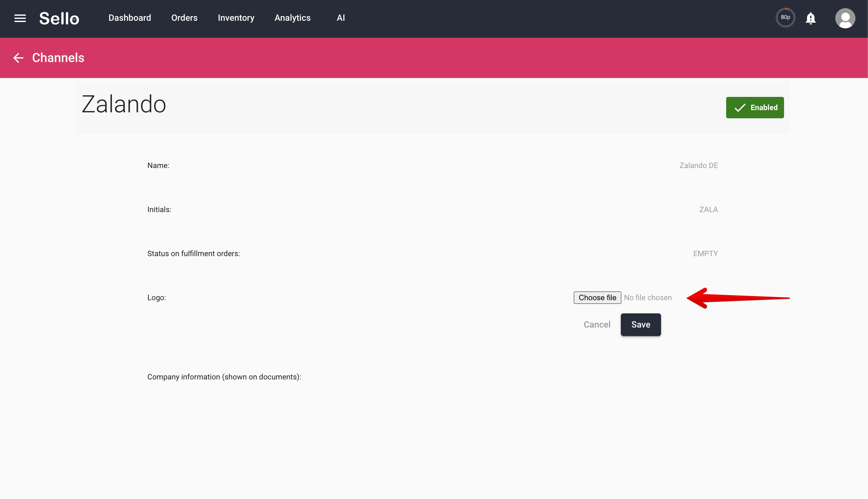Open the Dashboard menu
This screenshot has height=499, width=868.
pos(130,18)
